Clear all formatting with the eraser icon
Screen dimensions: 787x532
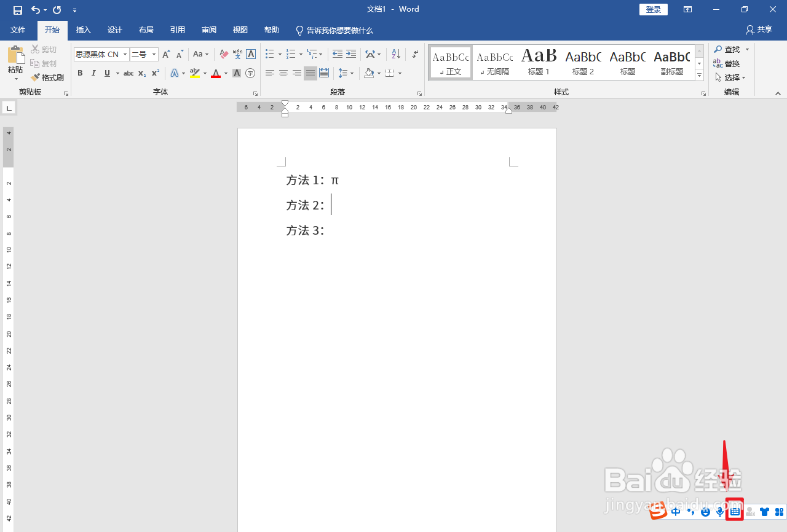click(x=224, y=55)
